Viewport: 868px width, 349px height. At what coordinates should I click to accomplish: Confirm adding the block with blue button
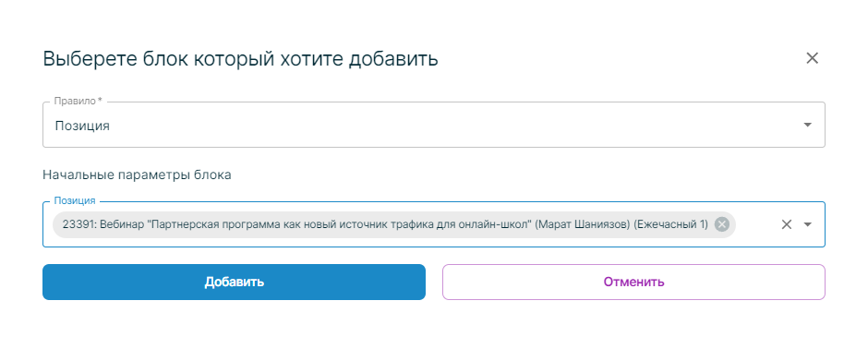pos(234,283)
